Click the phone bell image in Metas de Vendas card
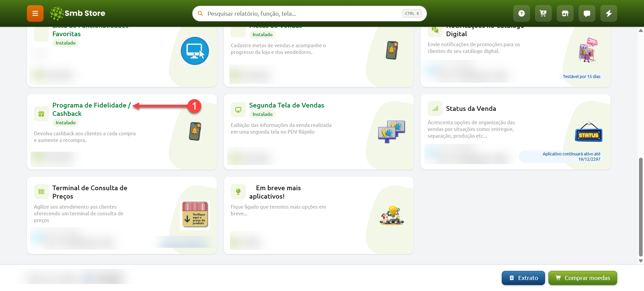 coord(392,50)
